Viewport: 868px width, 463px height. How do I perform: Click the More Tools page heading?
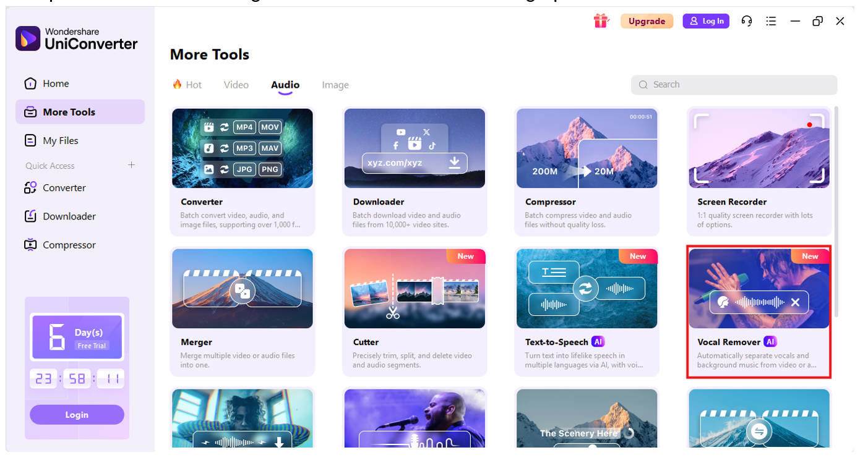click(x=210, y=54)
